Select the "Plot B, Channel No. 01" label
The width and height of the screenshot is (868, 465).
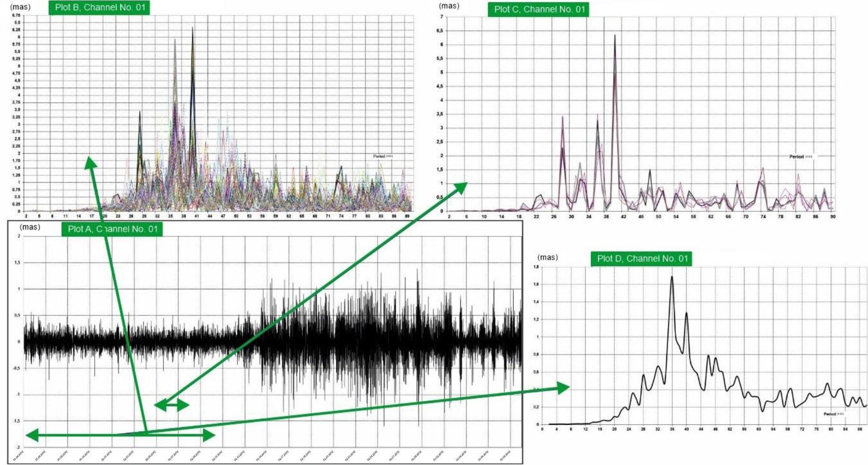(99, 7)
